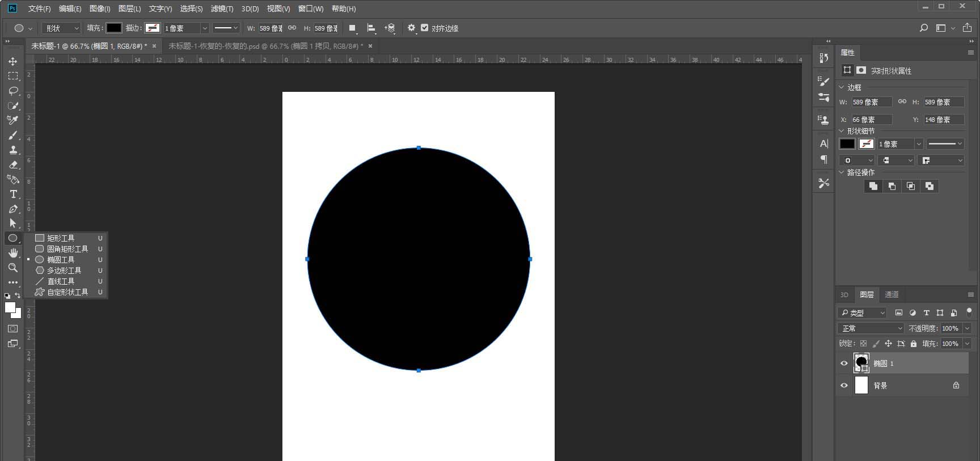This screenshot has height=461, width=980.
Task: Toggle pixel layer filter
Action: [x=899, y=312]
